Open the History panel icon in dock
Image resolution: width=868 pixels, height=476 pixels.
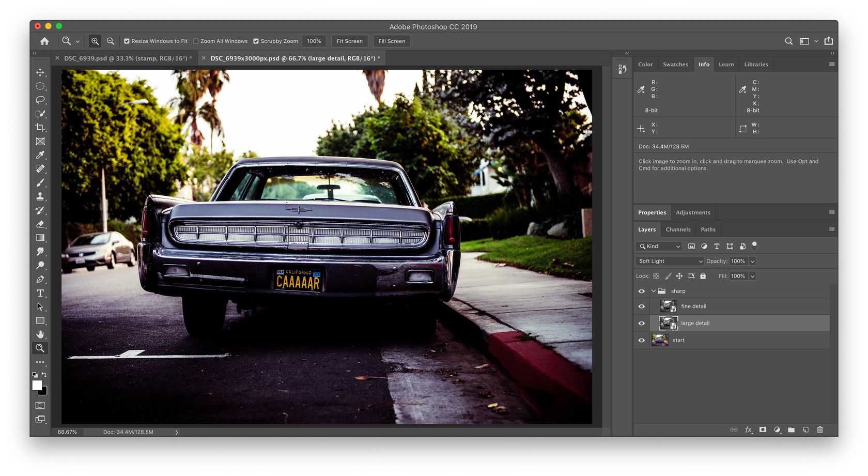click(623, 69)
